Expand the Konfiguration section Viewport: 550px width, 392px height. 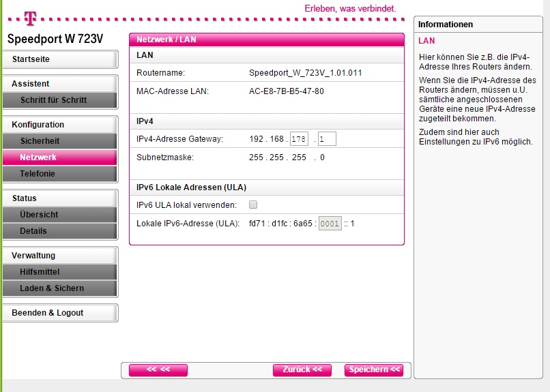(59, 125)
